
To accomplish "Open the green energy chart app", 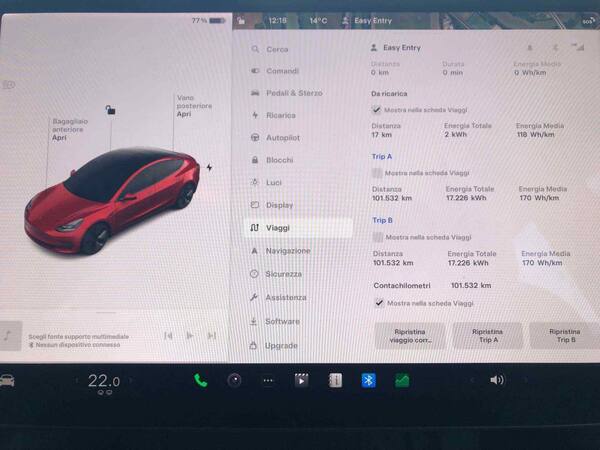I will tap(401, 380).
